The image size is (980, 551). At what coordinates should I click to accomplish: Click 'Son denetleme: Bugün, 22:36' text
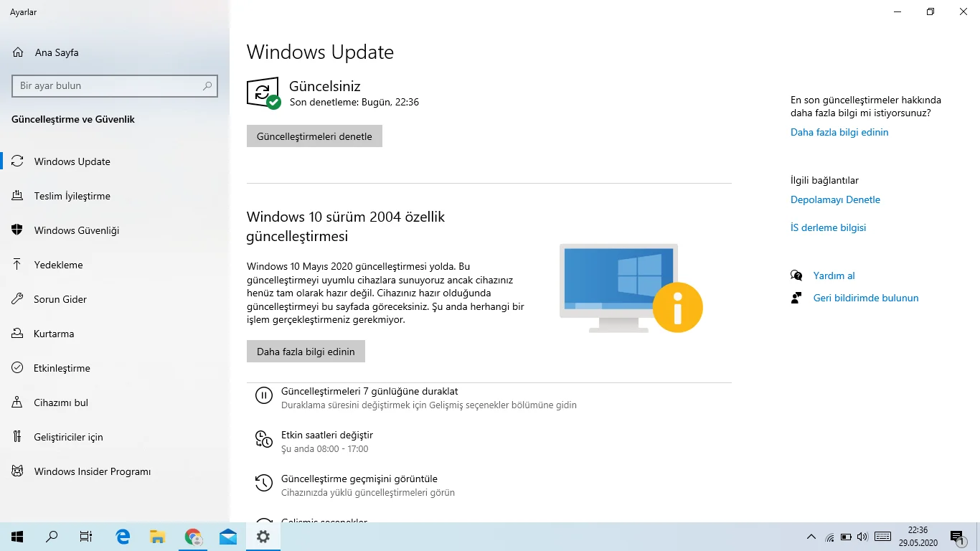(x=354, y=102)
